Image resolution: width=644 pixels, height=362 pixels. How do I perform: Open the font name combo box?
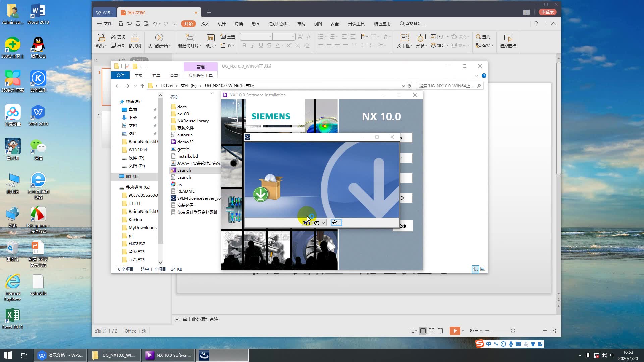pyautogui.click(x=256, y=37)
